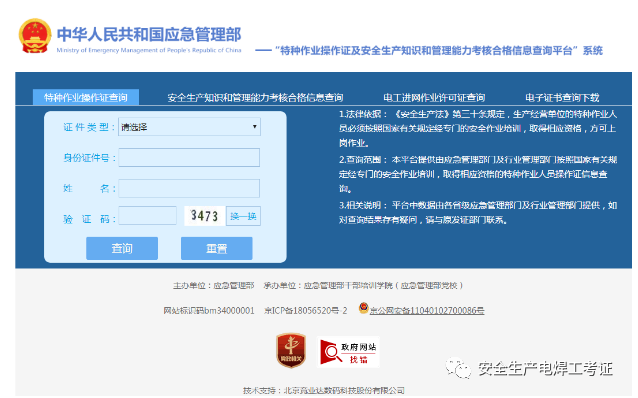
Task: Click the 中华人民共和国应急管理部 title
Action: click(x=149, y=35)
